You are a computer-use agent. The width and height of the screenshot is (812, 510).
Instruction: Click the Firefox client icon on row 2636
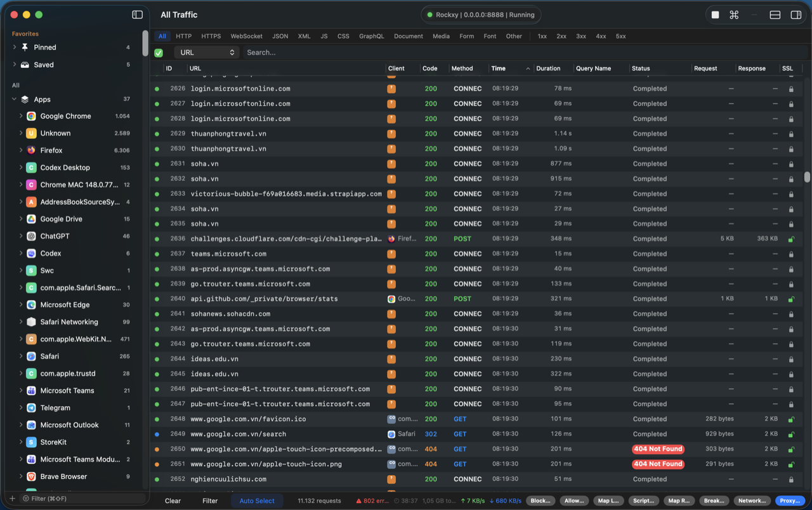click(391, 239)
